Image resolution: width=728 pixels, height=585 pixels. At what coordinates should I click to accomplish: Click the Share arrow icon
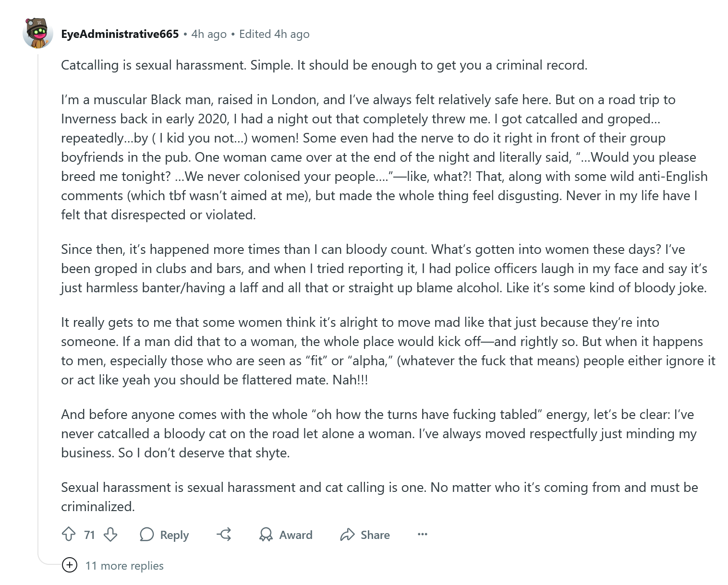347,535
